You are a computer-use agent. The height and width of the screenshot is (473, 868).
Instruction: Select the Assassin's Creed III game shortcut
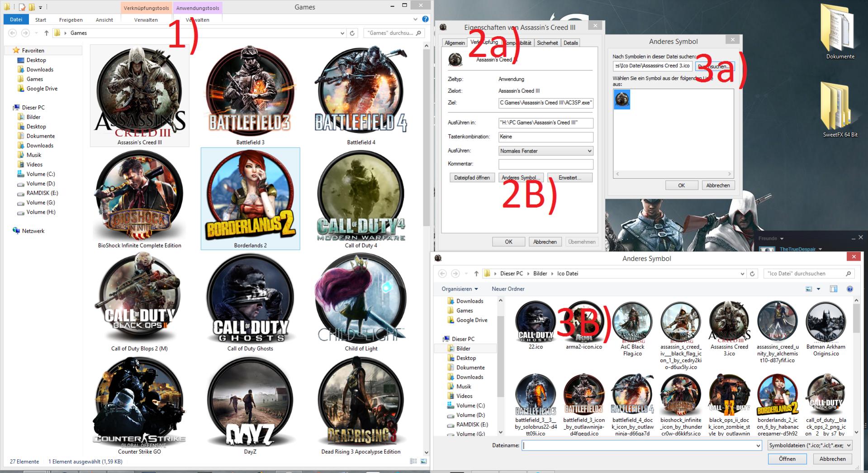pyautogui.click(x=139, y=96)
